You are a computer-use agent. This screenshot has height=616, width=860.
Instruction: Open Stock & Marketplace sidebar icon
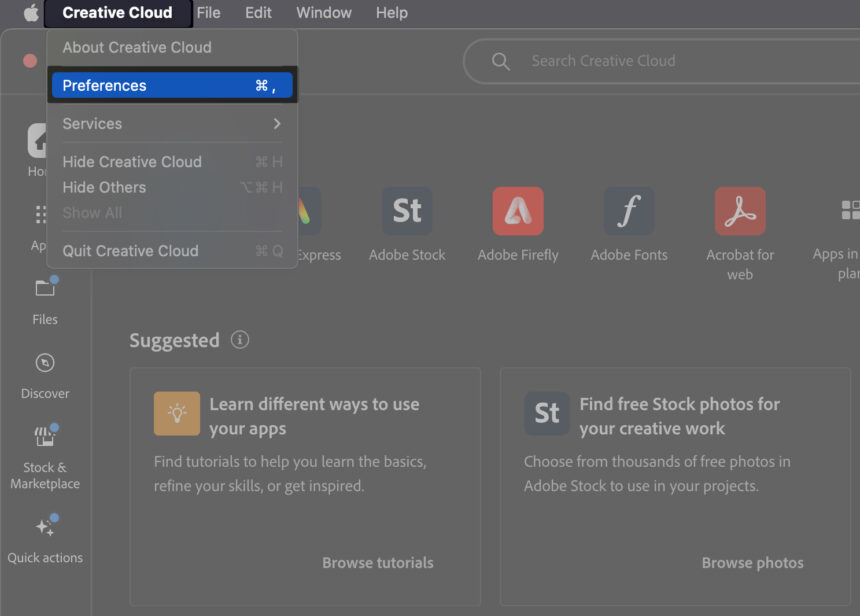click(x=45, y=438)
